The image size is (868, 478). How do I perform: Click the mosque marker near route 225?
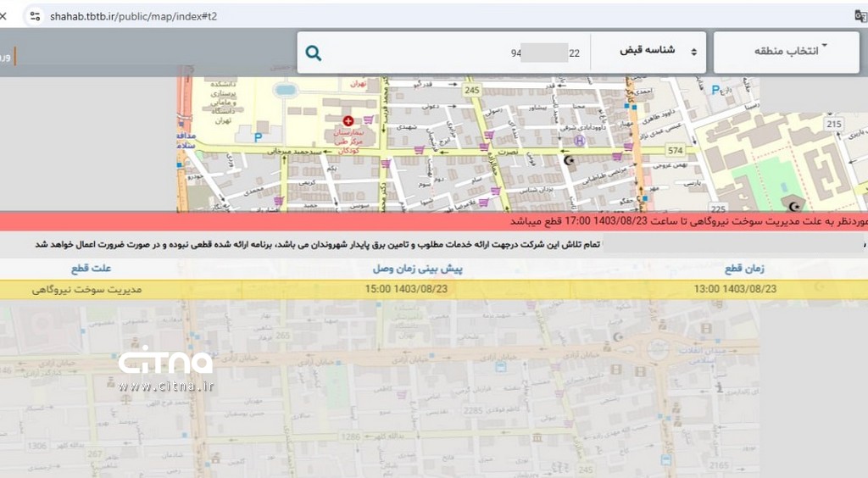(794, 204)
